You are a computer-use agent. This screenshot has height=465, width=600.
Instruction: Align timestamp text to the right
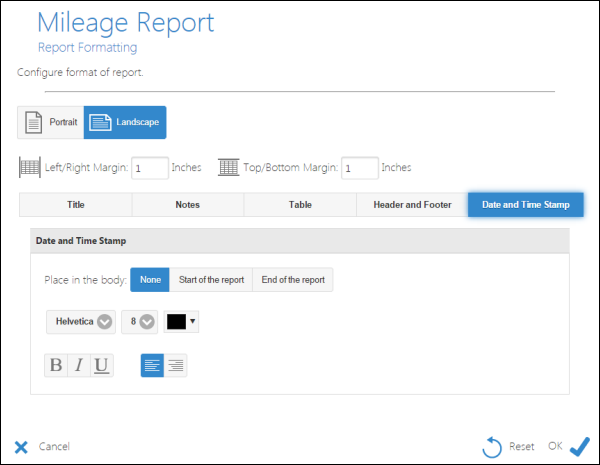pyautogui.click(x=175, y=365)
